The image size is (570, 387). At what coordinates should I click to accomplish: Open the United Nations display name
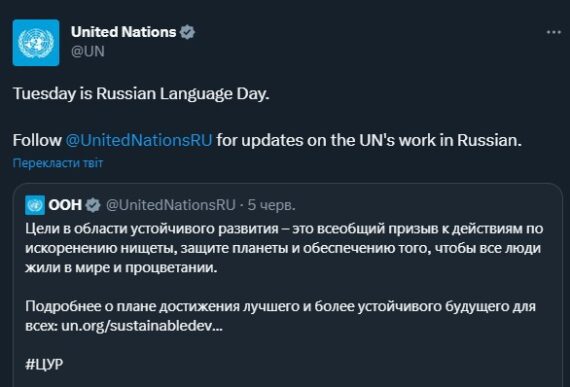(124, 32)
